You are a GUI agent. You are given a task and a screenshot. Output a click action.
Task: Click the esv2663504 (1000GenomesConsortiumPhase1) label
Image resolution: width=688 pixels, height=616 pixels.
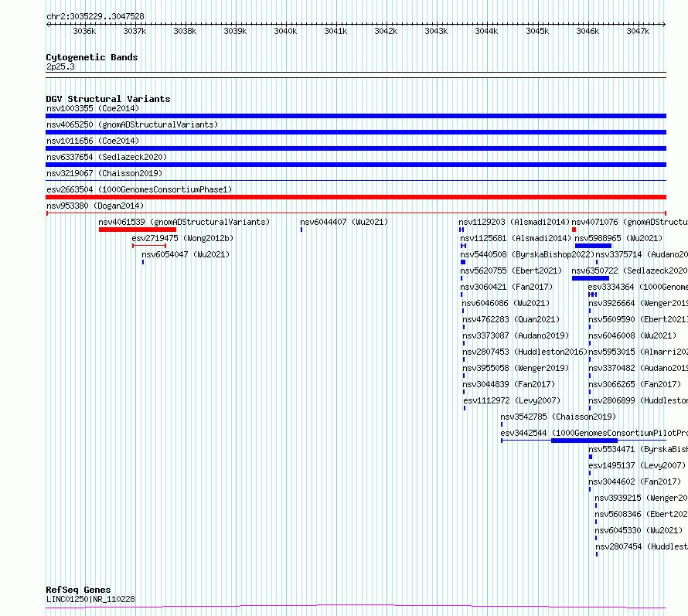(x=139, y=189)
